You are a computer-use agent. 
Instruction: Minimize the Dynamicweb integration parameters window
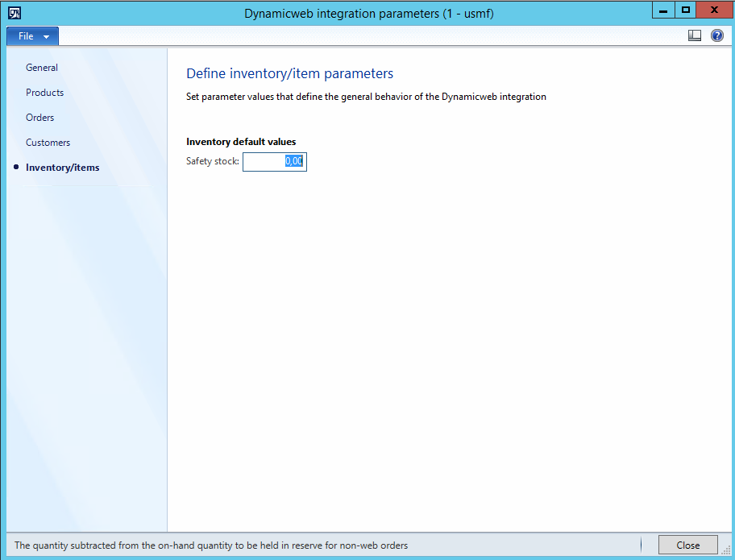pos(662,10)
